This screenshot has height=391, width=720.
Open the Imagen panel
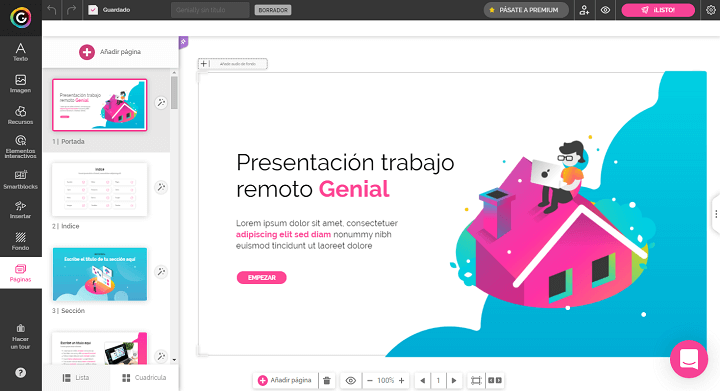click(x=21, y=84)
